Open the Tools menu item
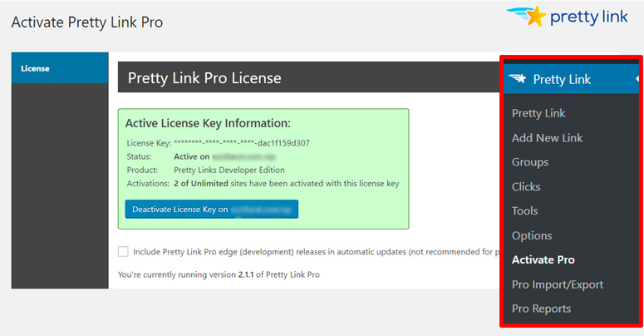 click(525, 211)
